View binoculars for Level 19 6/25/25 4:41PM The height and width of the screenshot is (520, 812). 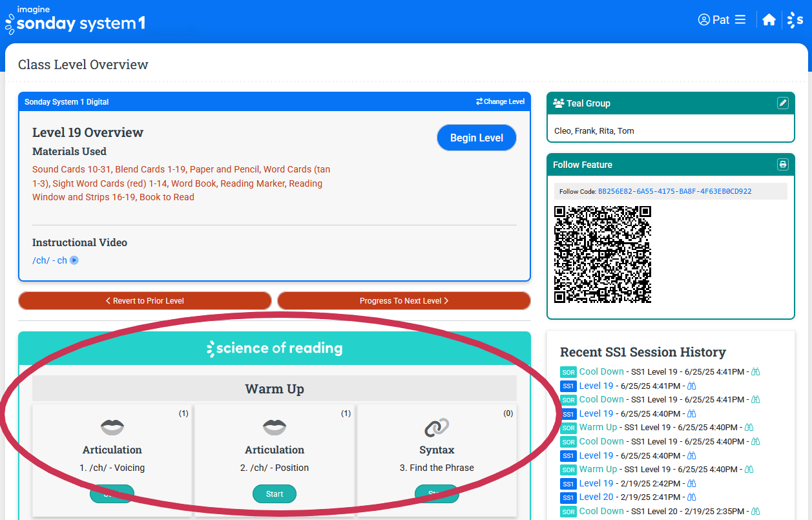(x=691, y=386)
